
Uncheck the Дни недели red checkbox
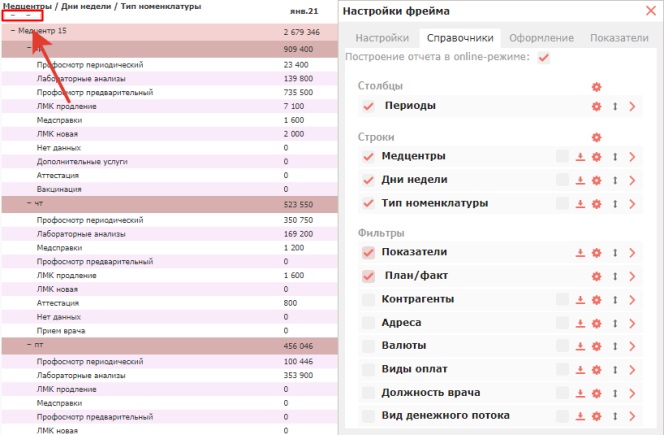pyautogui.click(x=368, y=180)
